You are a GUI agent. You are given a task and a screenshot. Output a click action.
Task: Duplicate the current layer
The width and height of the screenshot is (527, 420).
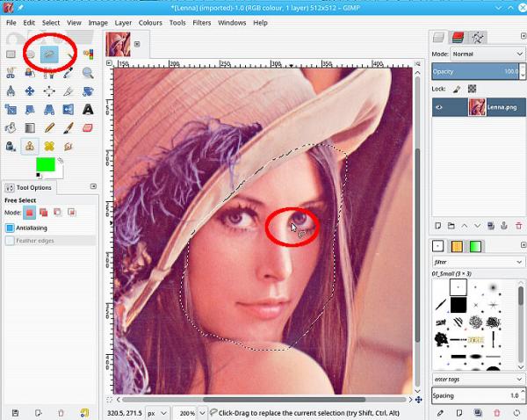491,226
